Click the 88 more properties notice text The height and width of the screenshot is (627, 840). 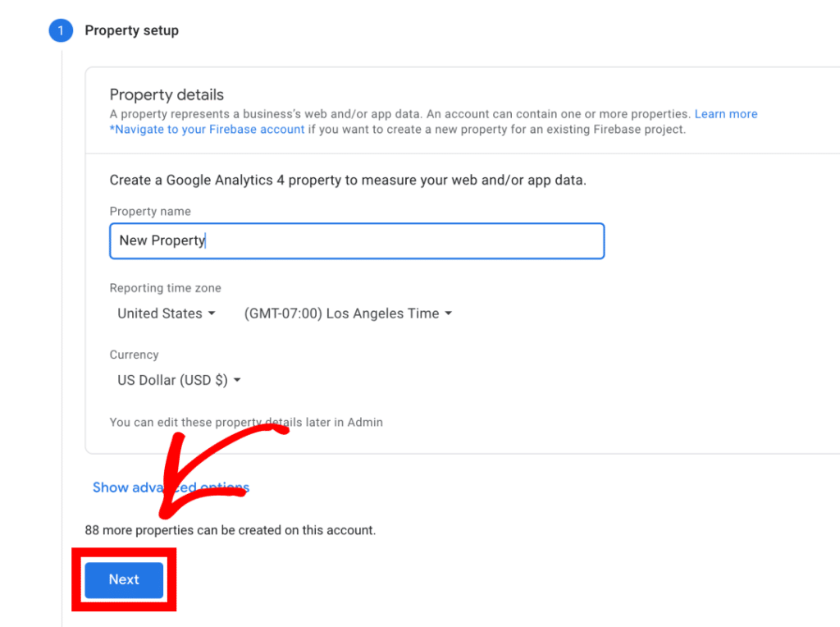point(231,529)
